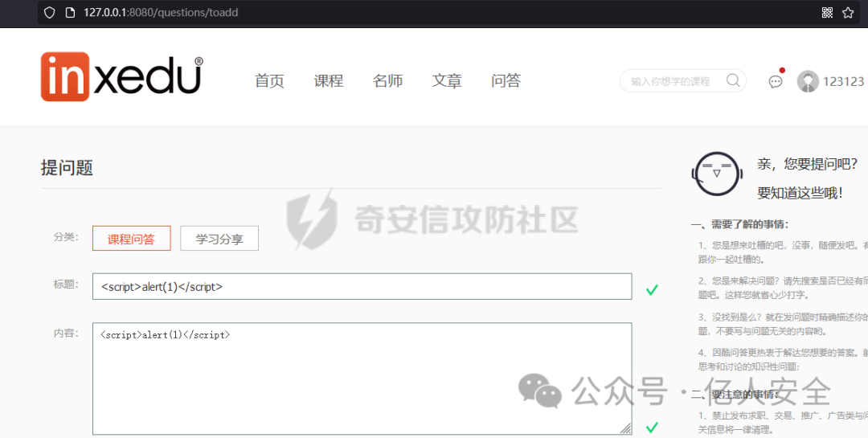
Task: Open the 123123 user account link
Action: pos(843,81)
